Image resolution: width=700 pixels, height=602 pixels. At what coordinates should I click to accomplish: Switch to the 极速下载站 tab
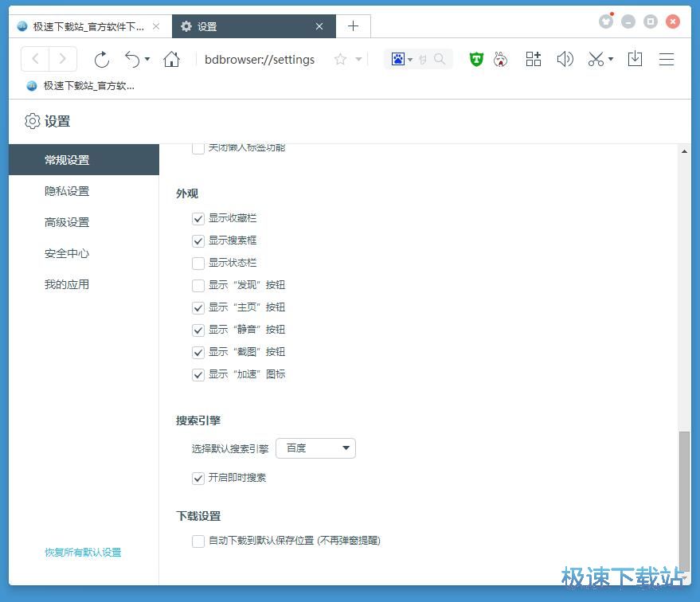(x=89, y=26)
